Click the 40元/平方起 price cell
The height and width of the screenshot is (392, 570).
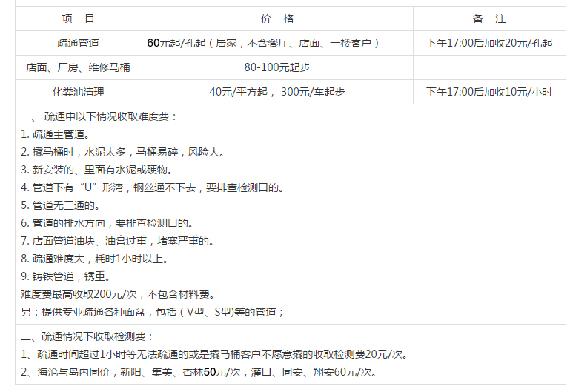(x=277, y=92)
